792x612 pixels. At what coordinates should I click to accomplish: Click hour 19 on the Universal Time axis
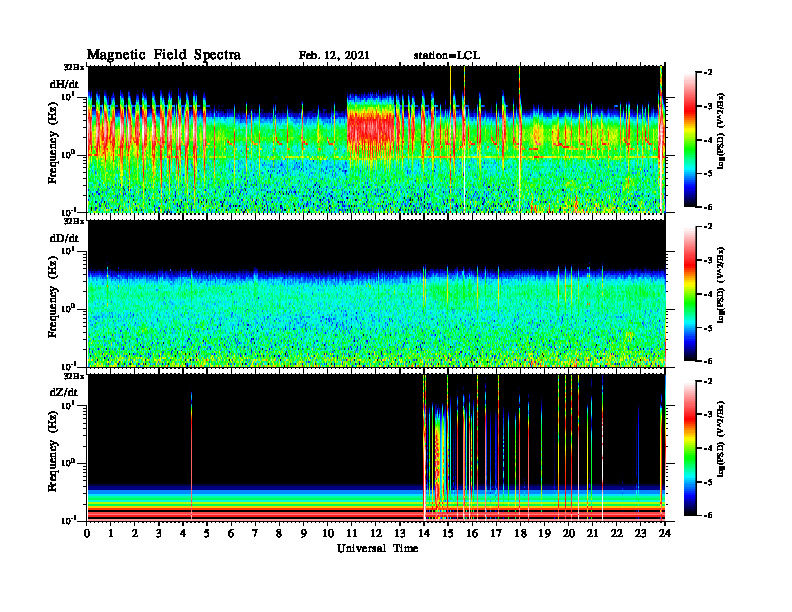pyautogui.click(x=544, y=534)
